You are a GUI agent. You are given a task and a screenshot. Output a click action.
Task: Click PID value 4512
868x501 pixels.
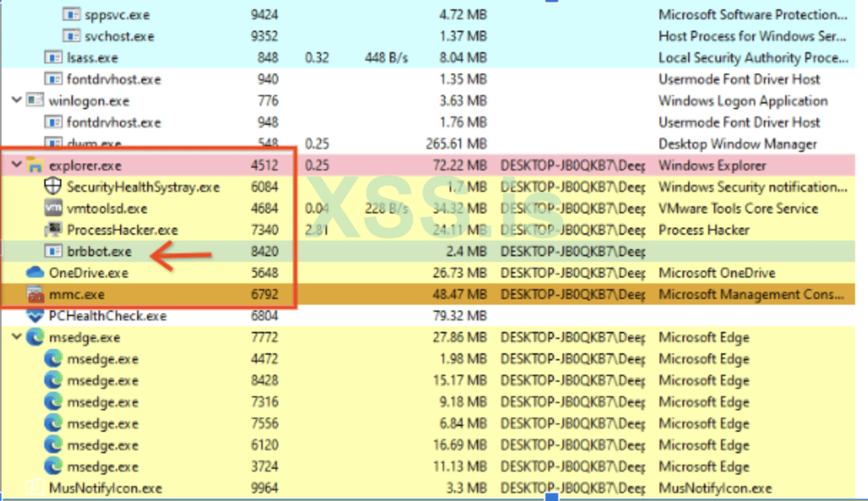coord(265,166)
